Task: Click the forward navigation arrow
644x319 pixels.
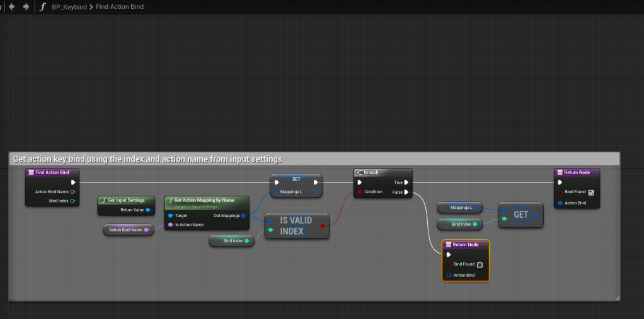Action: click(x=26, y=7)
